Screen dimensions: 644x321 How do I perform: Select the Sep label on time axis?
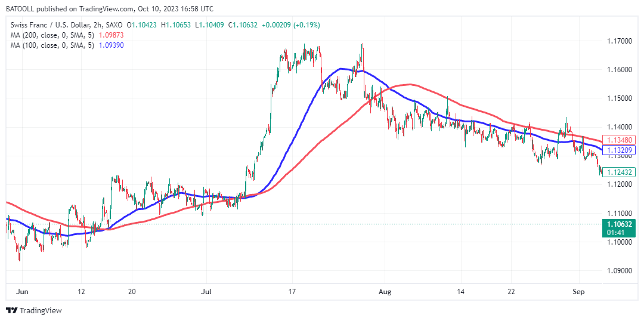[579, 292]
